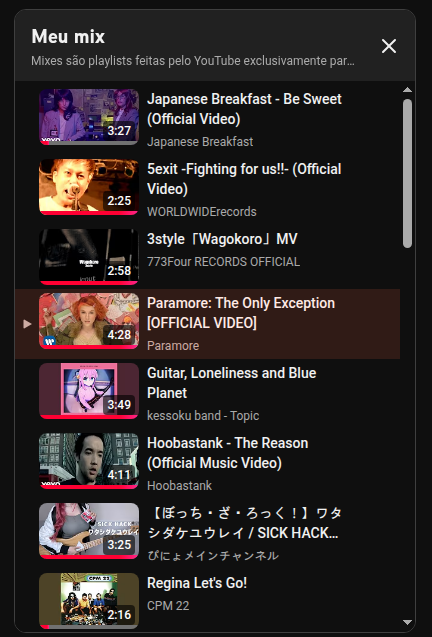The width and height of the screenshot is (432, 637).
Task: Click kessoku band - Topic channel name
Action: 203,416
